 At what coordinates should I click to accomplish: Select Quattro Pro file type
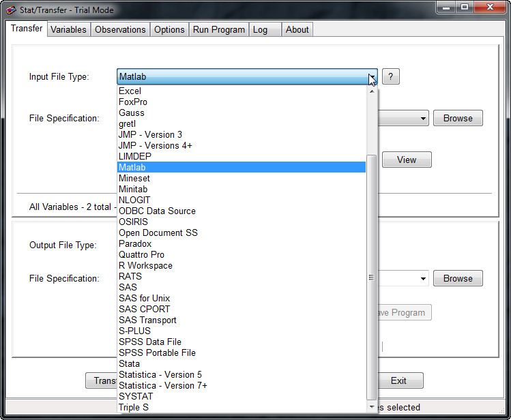coord(241,254)
